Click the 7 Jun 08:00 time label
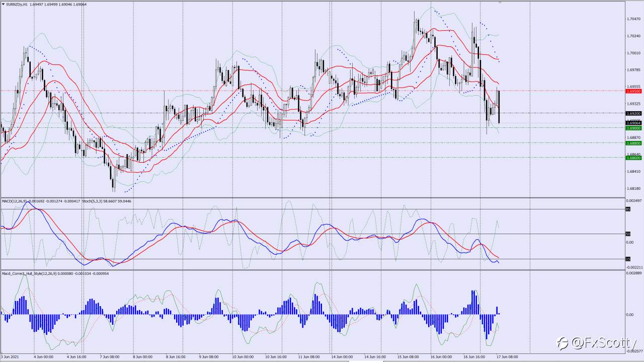The height and width of the screenshot is (362, 644). tap(110, 357)
